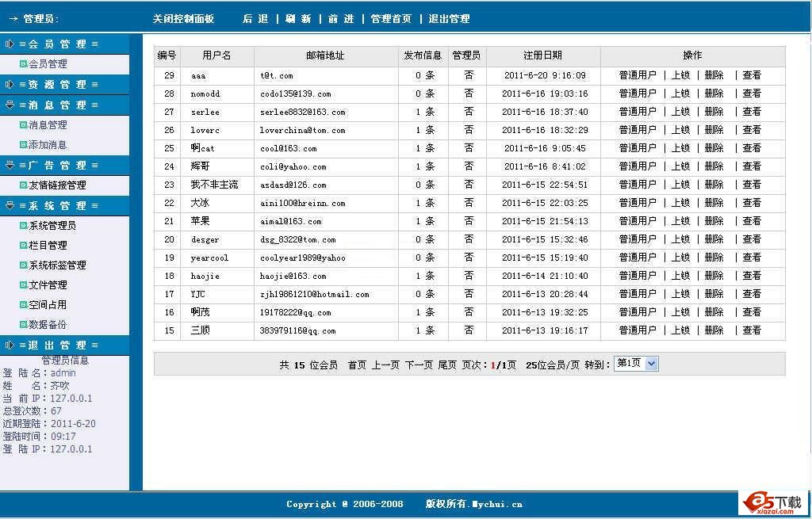Screen dimensions: 812x519
Task: Click the icon beside 数据备份 link
Action: [23, 324]
